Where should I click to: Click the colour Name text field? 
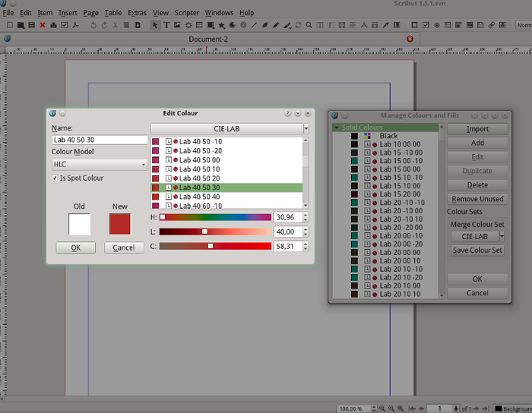point(100,140)
